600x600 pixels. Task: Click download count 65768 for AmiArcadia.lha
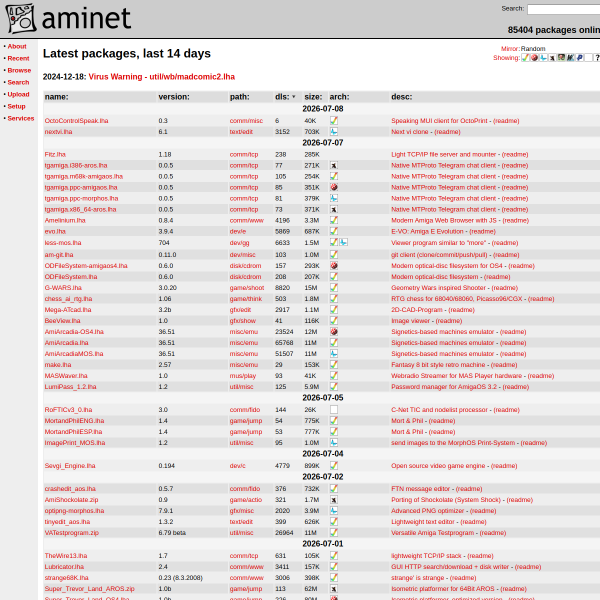284,343
